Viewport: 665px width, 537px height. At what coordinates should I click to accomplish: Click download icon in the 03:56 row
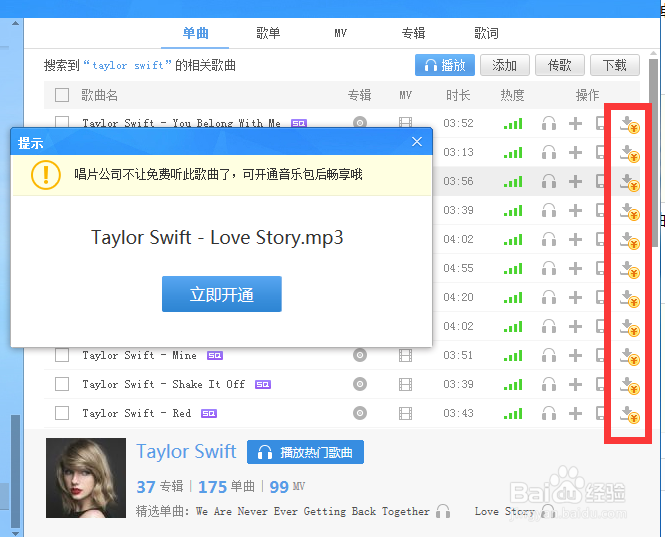click(x=630, y=182)
